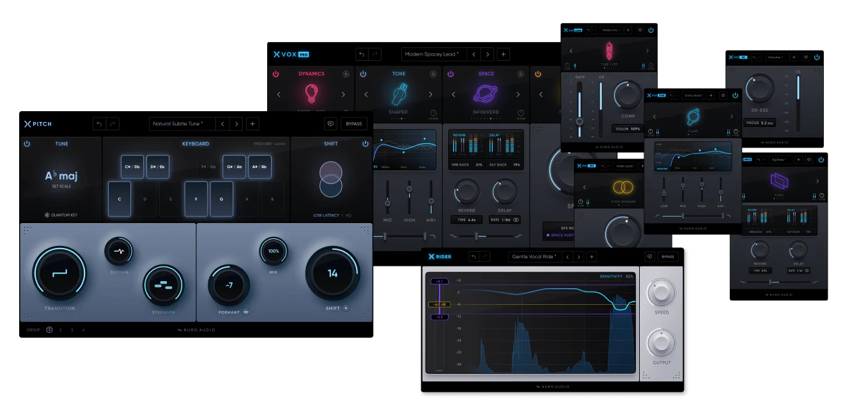
Task: Click the formant link icon next to FORMANT
Action: click(x=245, y=312)
